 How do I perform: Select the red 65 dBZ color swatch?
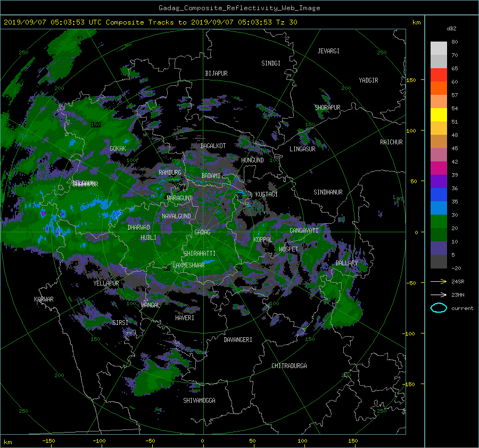[x=439, y=75]
